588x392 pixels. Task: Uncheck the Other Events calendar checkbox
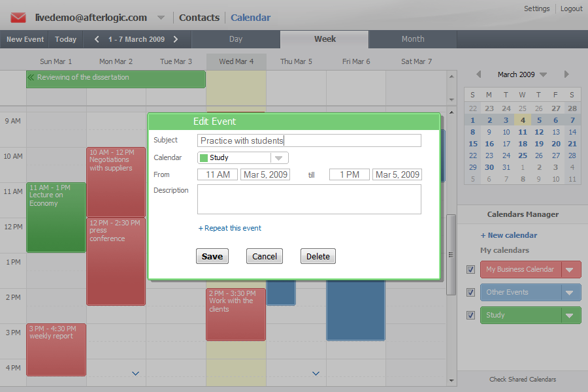(x=470, y=293)
